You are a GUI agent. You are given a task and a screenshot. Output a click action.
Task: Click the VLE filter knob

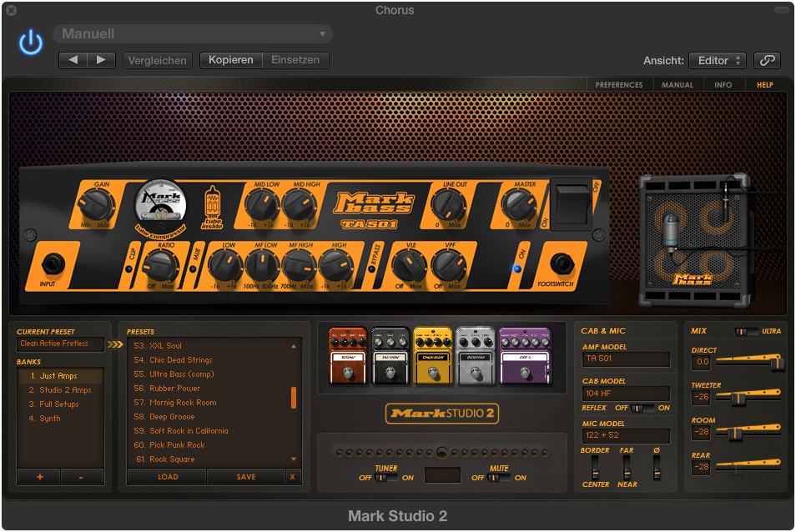pos(409,266)
